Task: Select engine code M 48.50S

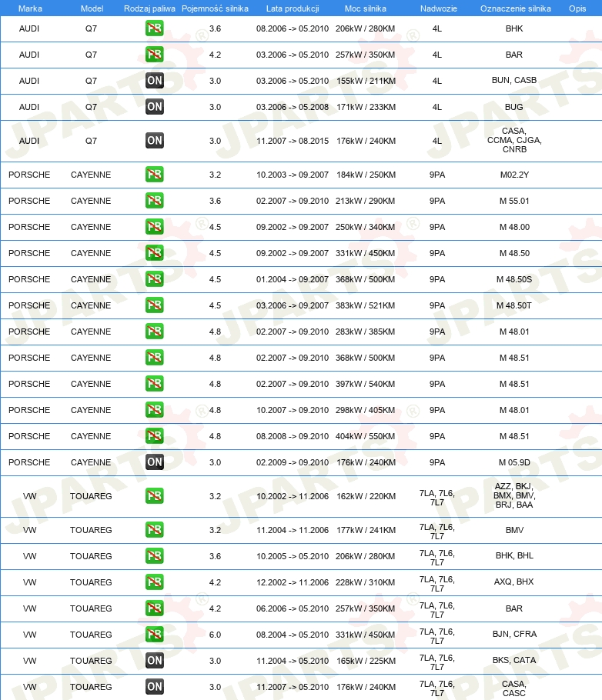Action: click(x=514, y=279)
